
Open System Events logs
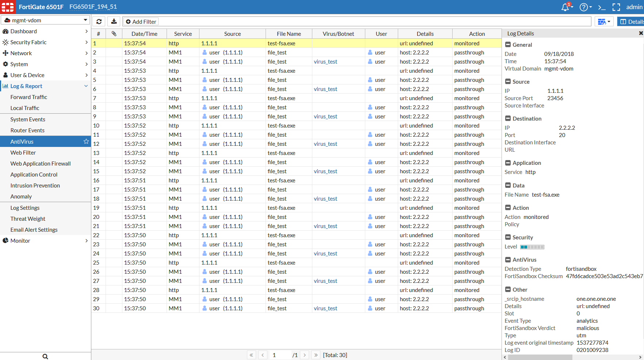coord(28,120)
